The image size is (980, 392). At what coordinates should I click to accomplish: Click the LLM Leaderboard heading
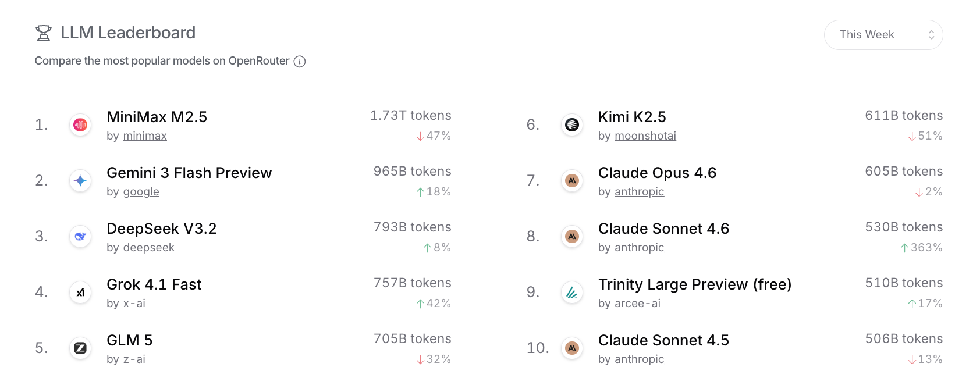(127, 33)
